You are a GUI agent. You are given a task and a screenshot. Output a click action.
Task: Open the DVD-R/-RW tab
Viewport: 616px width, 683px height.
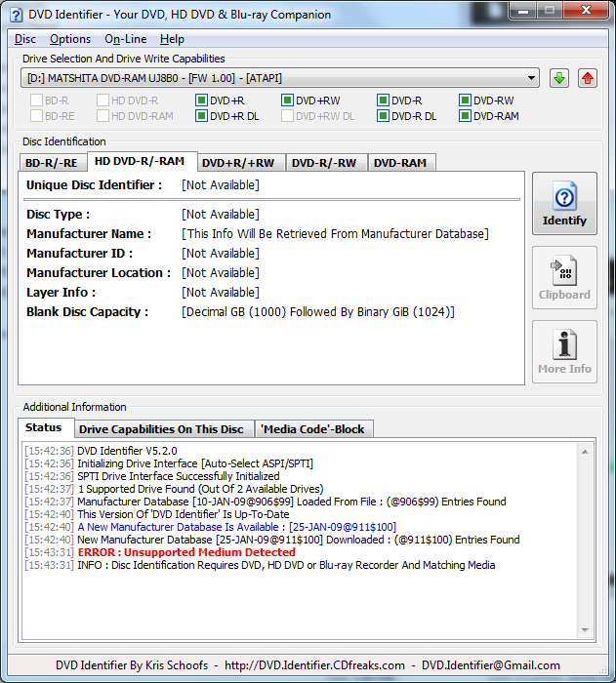click(x=324, y=163)
